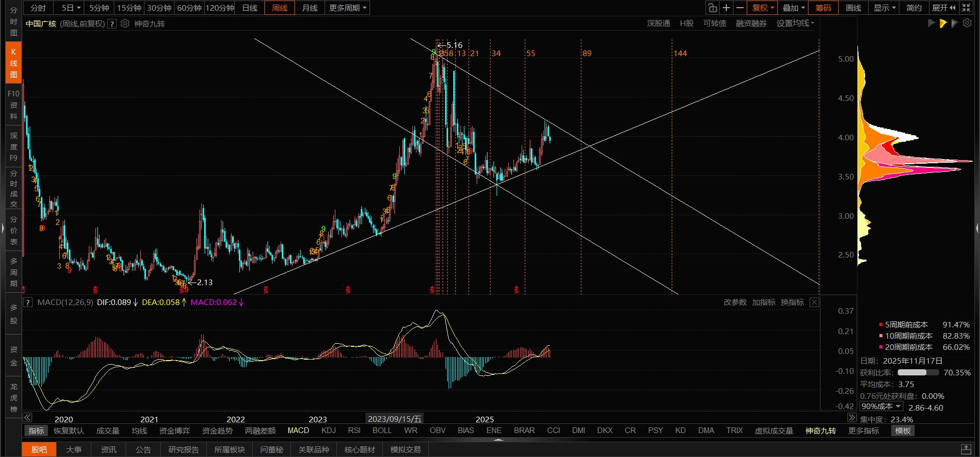This screenshot has width=980, height=457.
Task: Collapse left panel using edge handle
Action: click(3, 228)
